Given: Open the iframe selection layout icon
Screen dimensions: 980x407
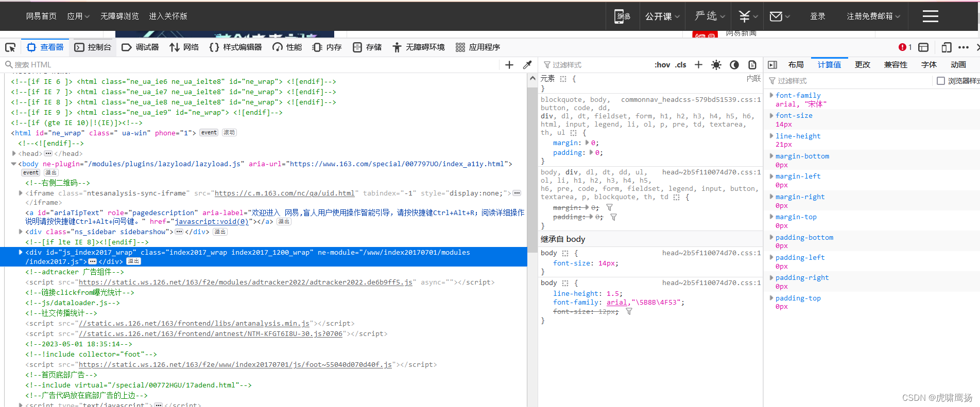Looking at the screenshot, I should pos(923,47).
